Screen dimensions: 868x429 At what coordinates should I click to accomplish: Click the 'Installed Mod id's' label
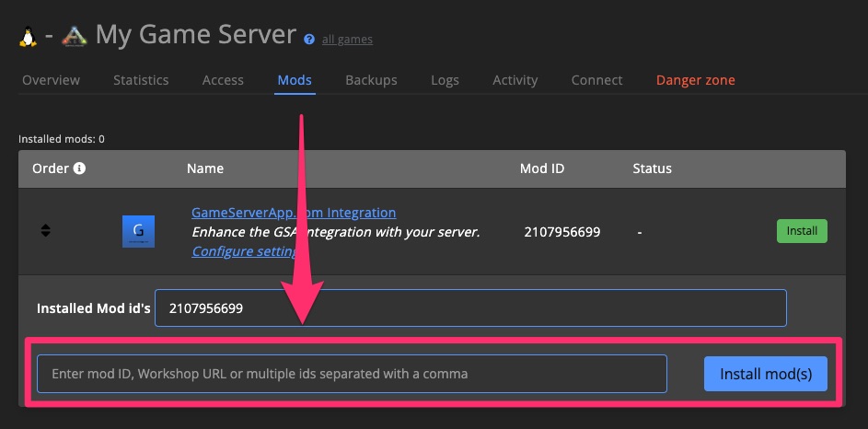pos(94,308)
